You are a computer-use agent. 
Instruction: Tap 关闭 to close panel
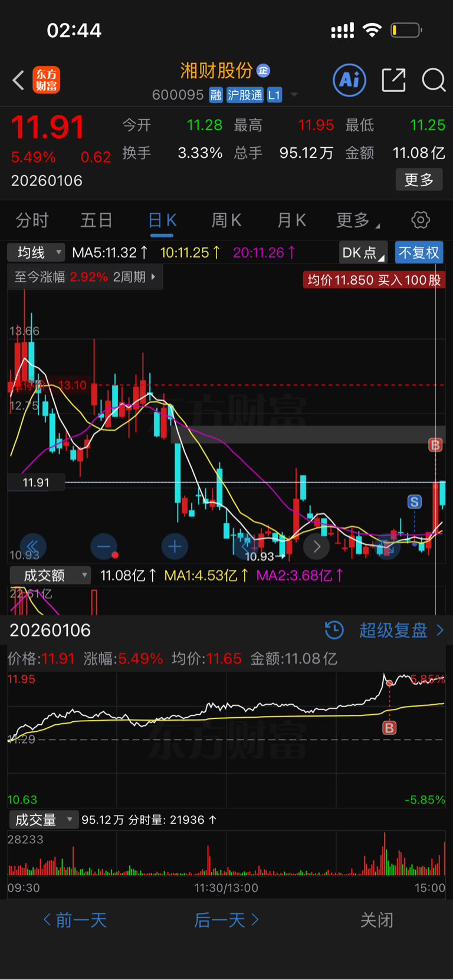point(377,920)
